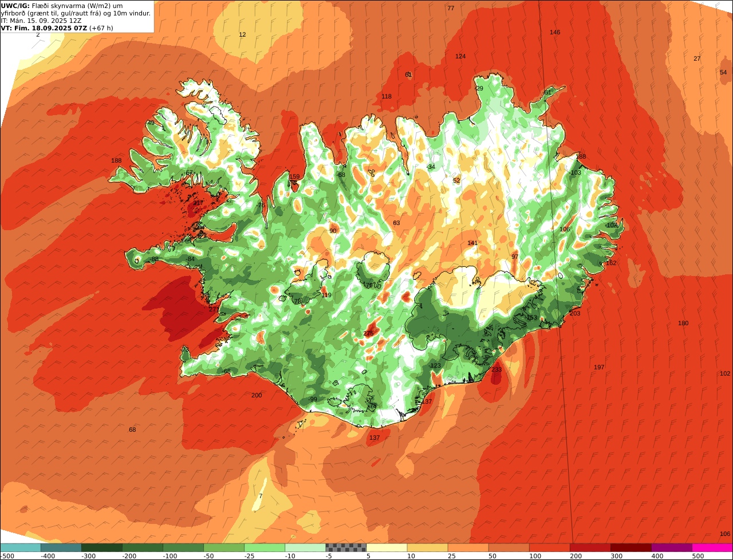The width and height of the screenshot is (733, 560).
Task: Click the inland value '52'
Action: point(456,180)
